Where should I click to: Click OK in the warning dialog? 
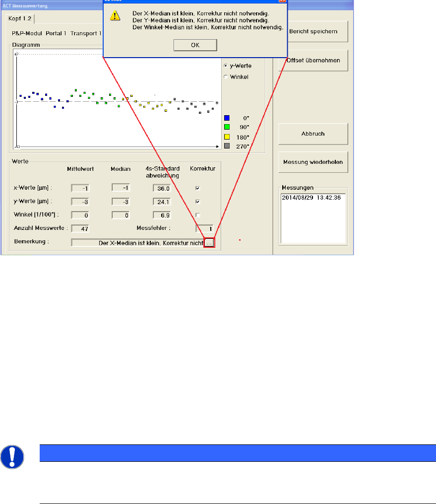(195, 45)
